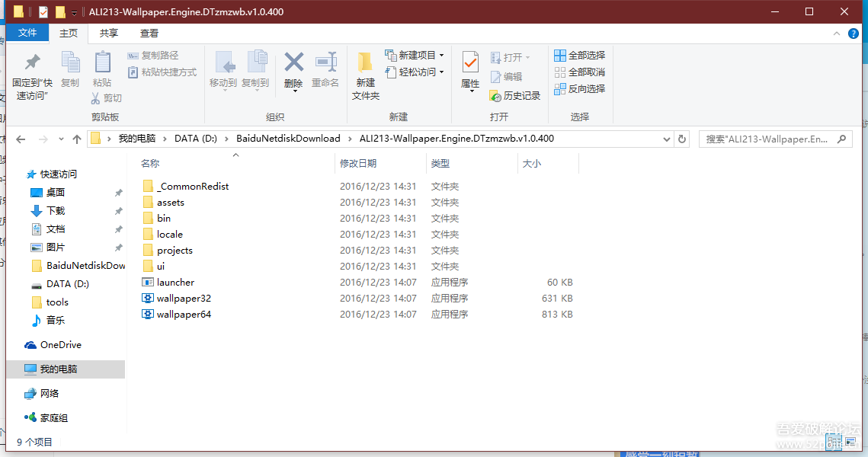Go up one folder level arrow
The height and width of the screenshot is (457, 868).
tap(77, 139)
